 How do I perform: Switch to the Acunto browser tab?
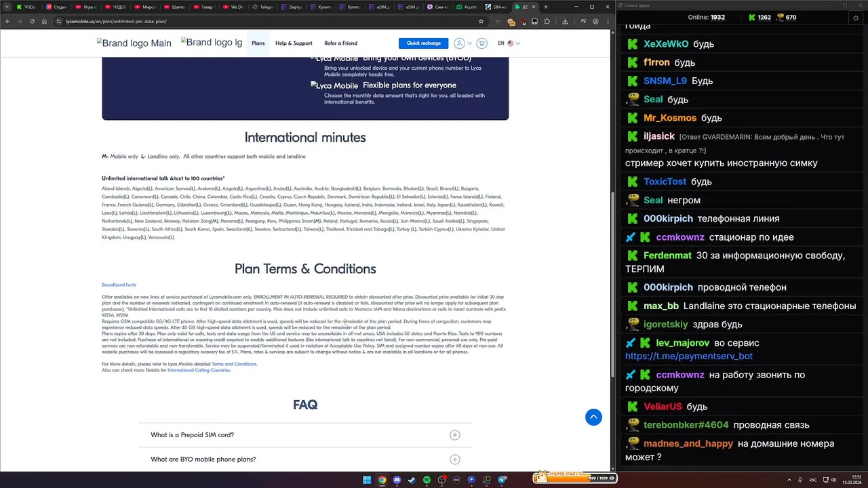(468, 7)
